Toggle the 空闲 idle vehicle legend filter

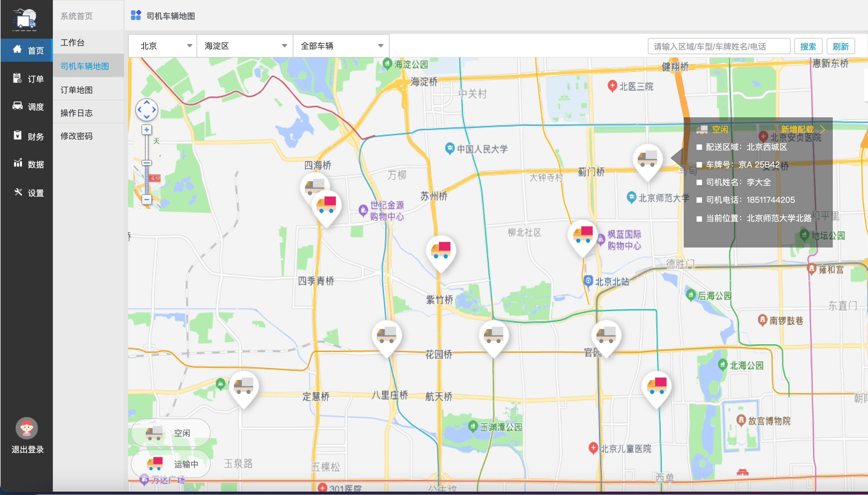click(x=170, y=433)
